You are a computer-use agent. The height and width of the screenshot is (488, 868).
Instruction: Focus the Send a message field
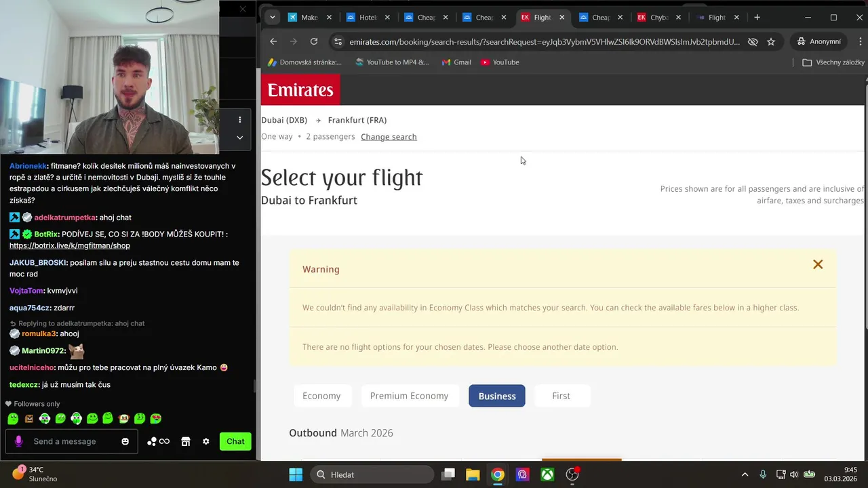[x=71, y=441]
